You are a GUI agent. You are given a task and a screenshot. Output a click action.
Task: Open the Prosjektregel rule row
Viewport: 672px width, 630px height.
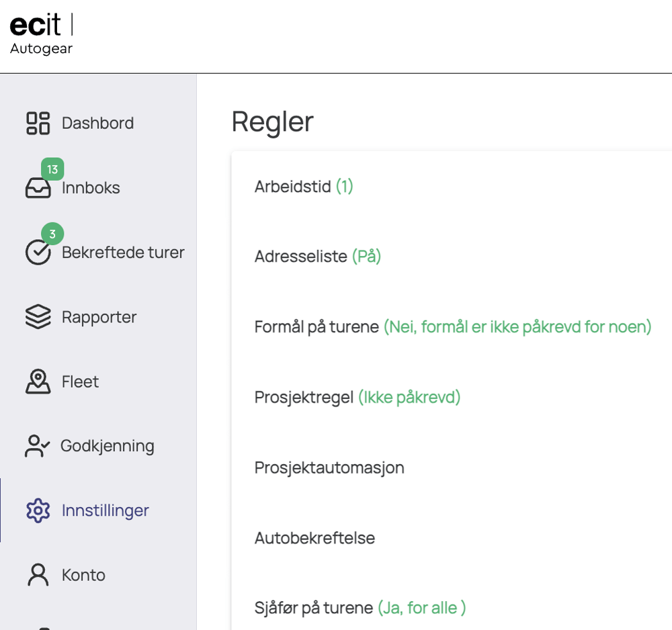(357, 397)
